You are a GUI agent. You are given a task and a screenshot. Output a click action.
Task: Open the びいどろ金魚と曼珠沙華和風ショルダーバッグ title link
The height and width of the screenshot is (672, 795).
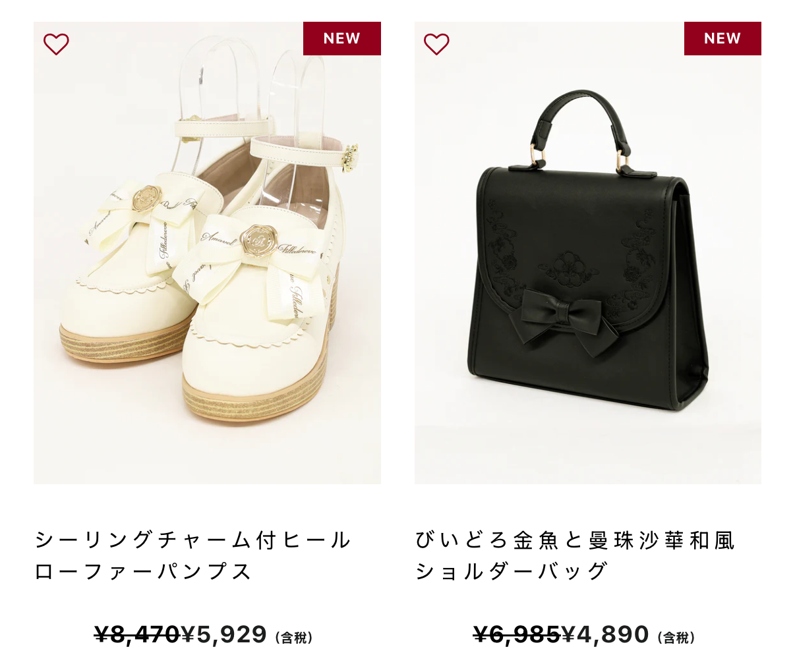(575, 555)
